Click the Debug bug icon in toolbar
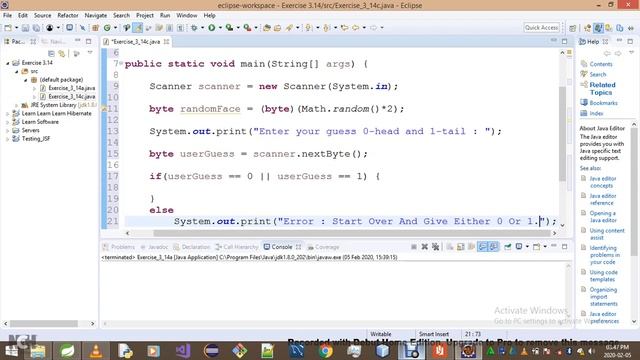The height and width of the screenshot is (360, 640). click(194, 28)
